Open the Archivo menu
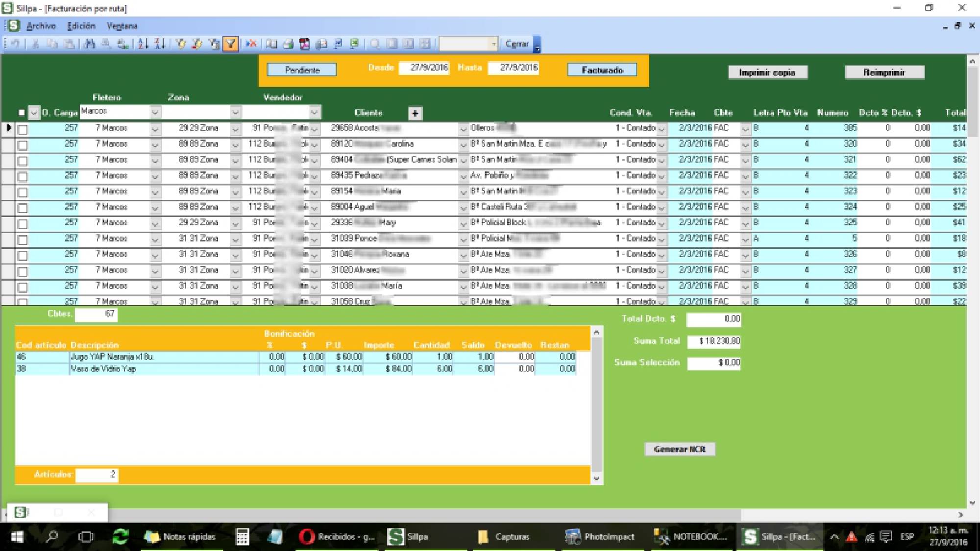980x551 pixels. (x=41, y=26)
